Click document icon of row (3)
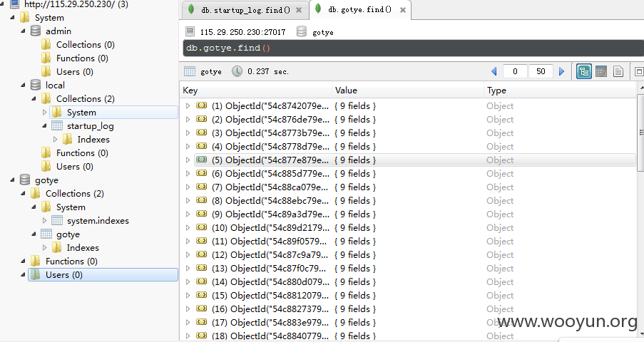The height and width of the screenshot is (342, 644). [201, 133]
